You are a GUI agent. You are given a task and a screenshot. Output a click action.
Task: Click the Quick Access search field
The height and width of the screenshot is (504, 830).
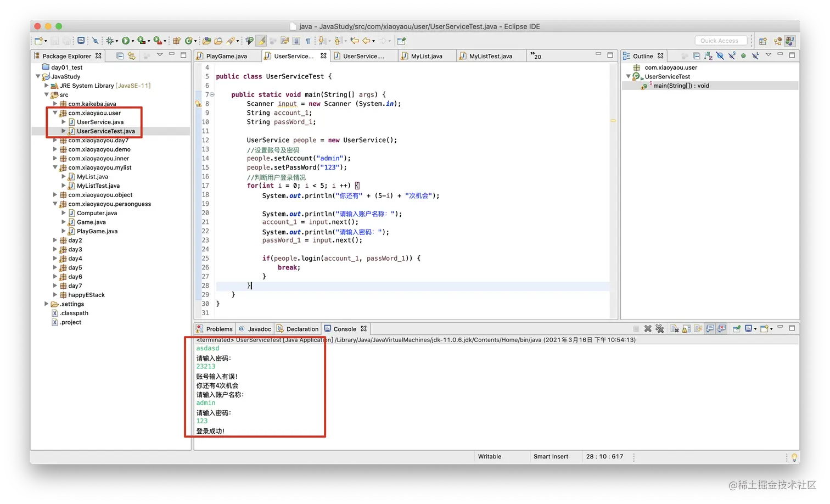tap(721, 41)
